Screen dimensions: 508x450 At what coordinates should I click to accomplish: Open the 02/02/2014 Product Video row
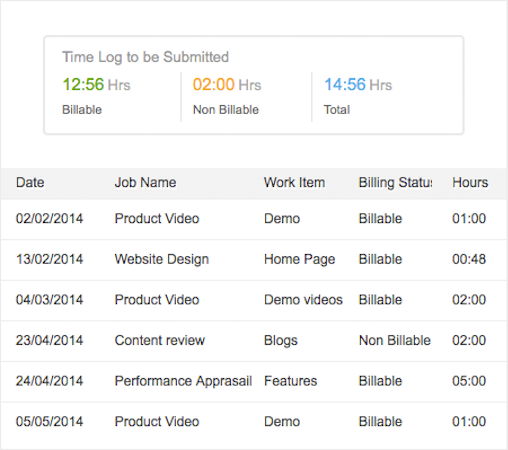254,219
